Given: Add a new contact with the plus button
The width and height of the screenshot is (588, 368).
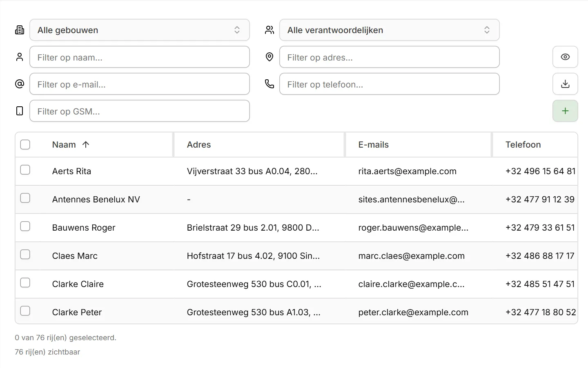Looking at the screenshot, I should pos(565,111).
